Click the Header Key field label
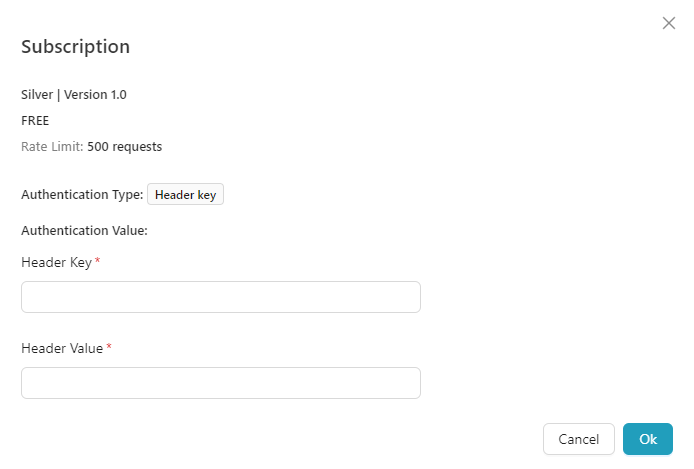 pos(56,262)
